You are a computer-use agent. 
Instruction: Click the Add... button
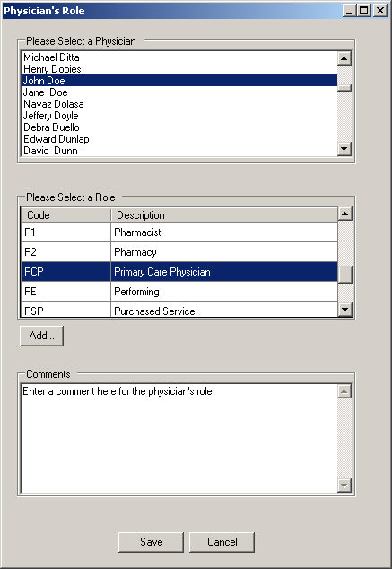(41, 336)
